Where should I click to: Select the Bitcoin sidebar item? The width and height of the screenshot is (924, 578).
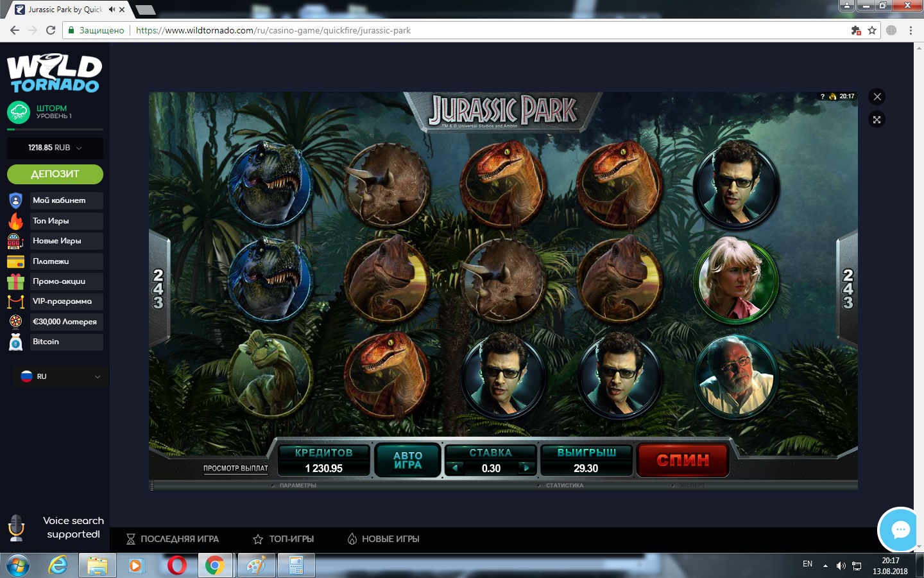tap(66, 342)
